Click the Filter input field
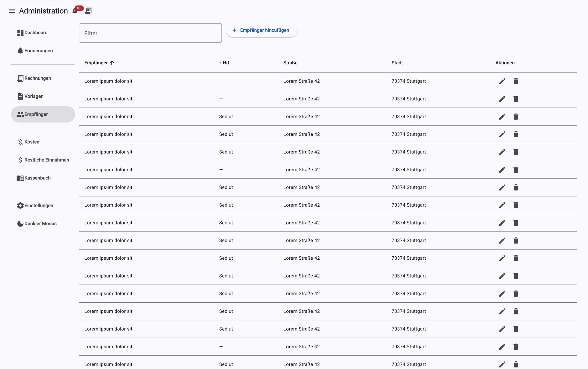 point(150,33)
